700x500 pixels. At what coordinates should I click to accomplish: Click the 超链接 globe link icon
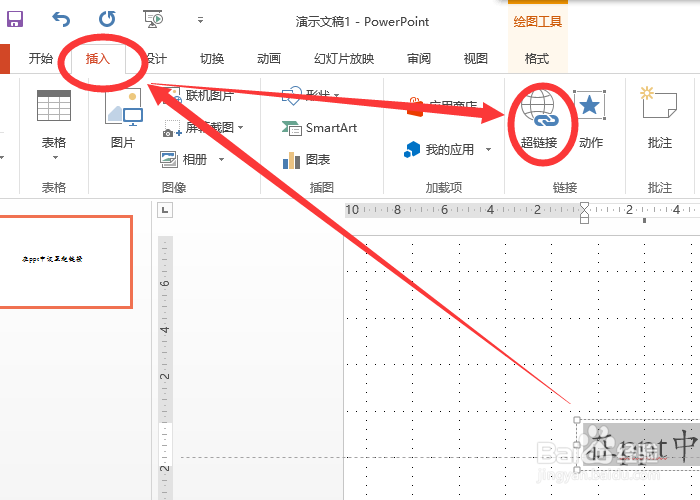click(x=539, y=108)
